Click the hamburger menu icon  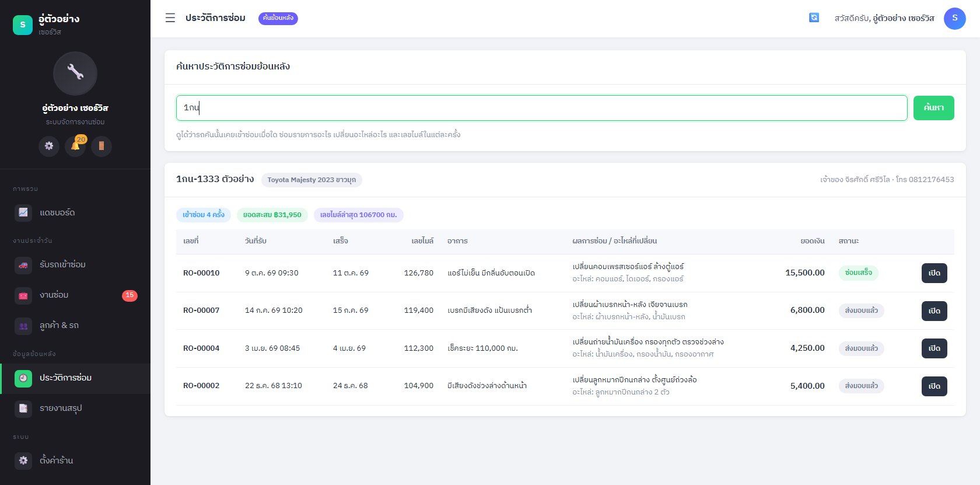point(170,18)
